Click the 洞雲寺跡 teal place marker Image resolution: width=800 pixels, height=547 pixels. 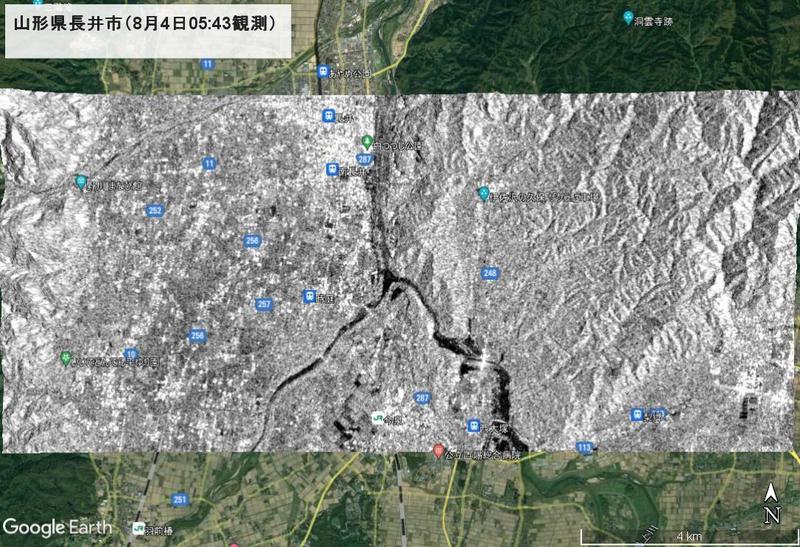click(x=629, y=18)
